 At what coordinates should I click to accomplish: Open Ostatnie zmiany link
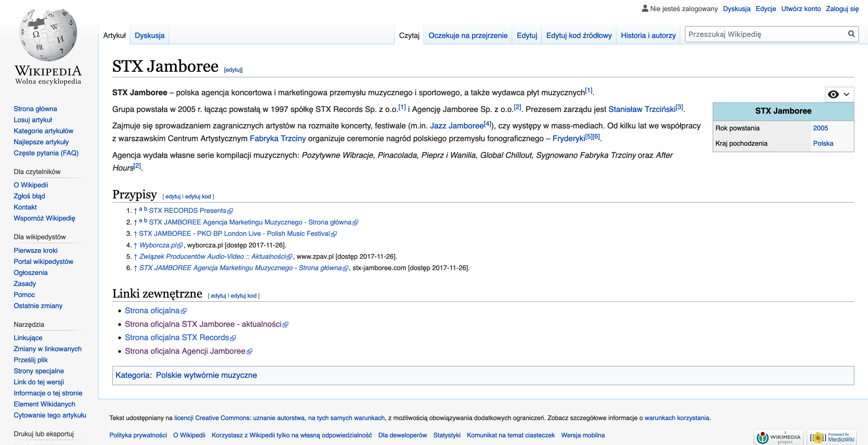(38, 306)
